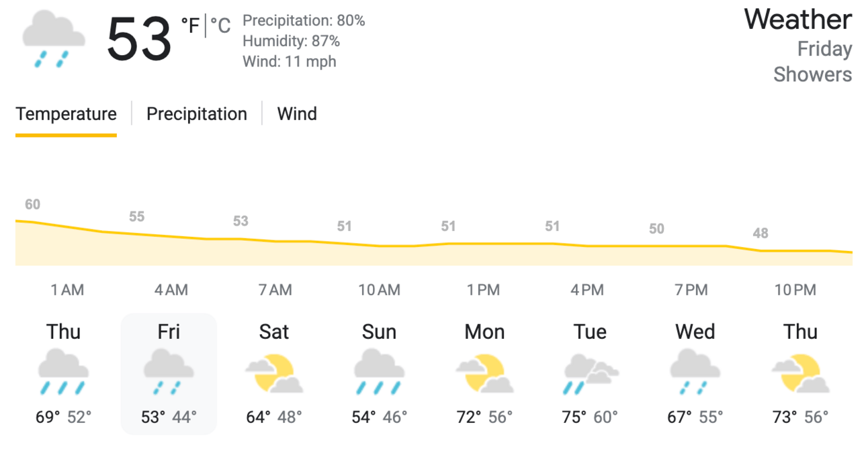Select Thursday's heavy rain forecast icon
This screenshot has width=868, height=453.
63,372
